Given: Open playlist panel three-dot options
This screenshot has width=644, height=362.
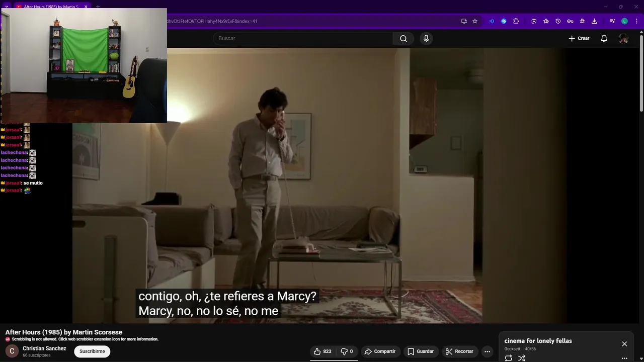Looking at the screenshot, I should (624, 358).
